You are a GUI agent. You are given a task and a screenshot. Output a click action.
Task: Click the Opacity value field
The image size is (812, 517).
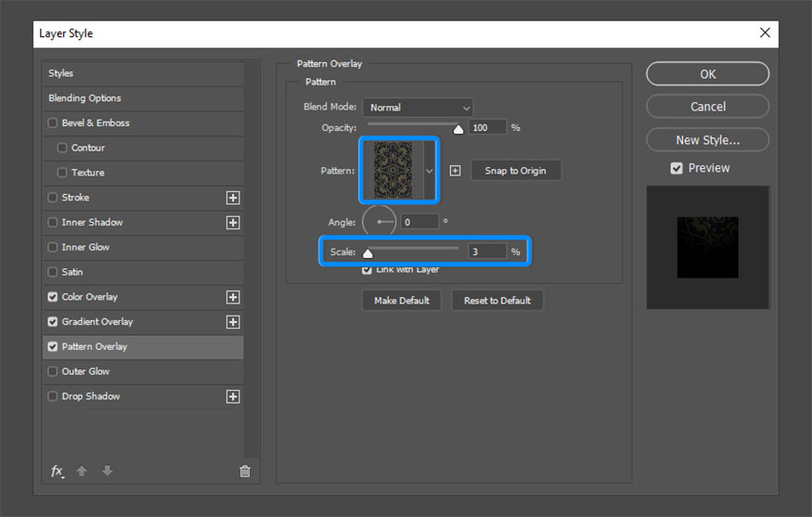(487, 127)
